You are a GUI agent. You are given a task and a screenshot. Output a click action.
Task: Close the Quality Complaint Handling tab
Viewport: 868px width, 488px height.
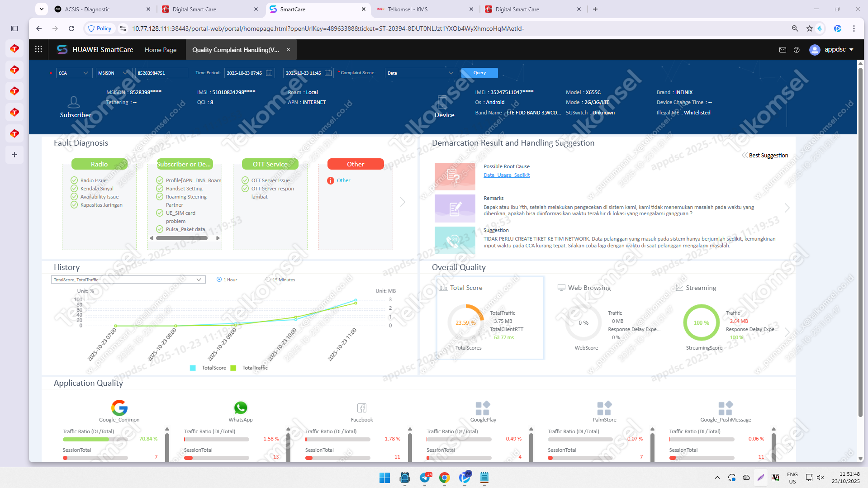click(288, 50)
